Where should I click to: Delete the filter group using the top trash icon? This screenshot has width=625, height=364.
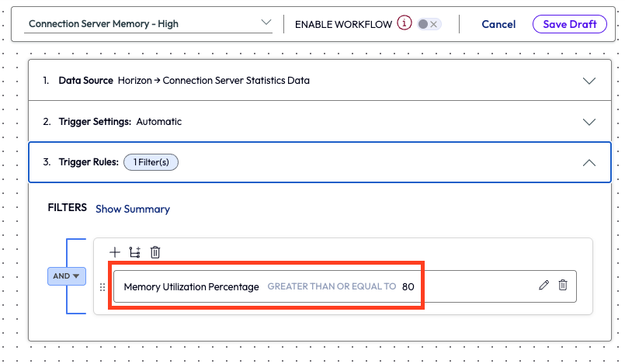[155, 251]
